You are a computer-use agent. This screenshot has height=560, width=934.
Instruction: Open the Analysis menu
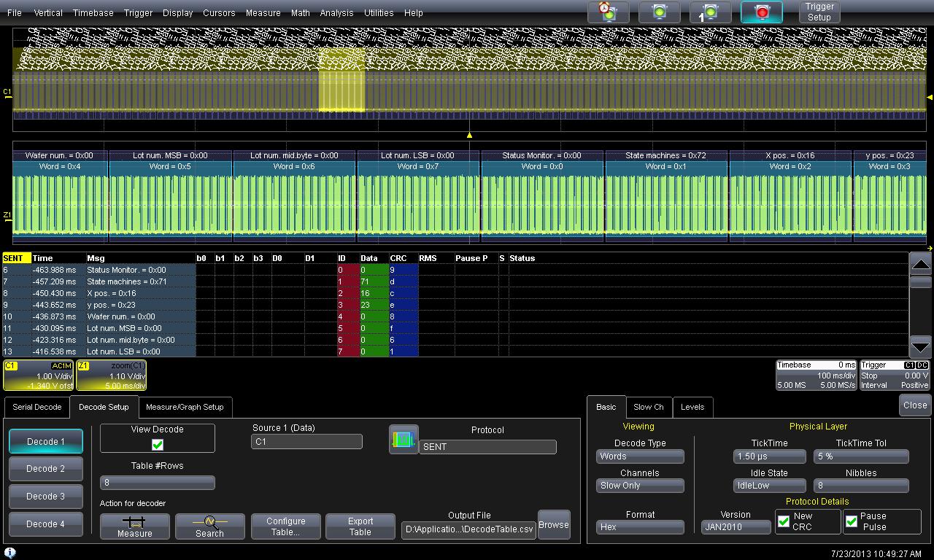click(336, 13)
